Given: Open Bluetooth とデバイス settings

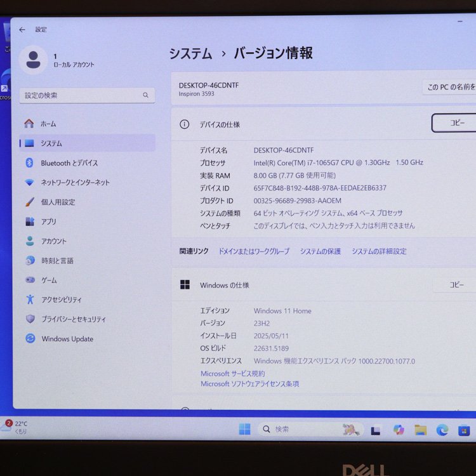Looking at the screenshot, I should click(x=87, y=163).
